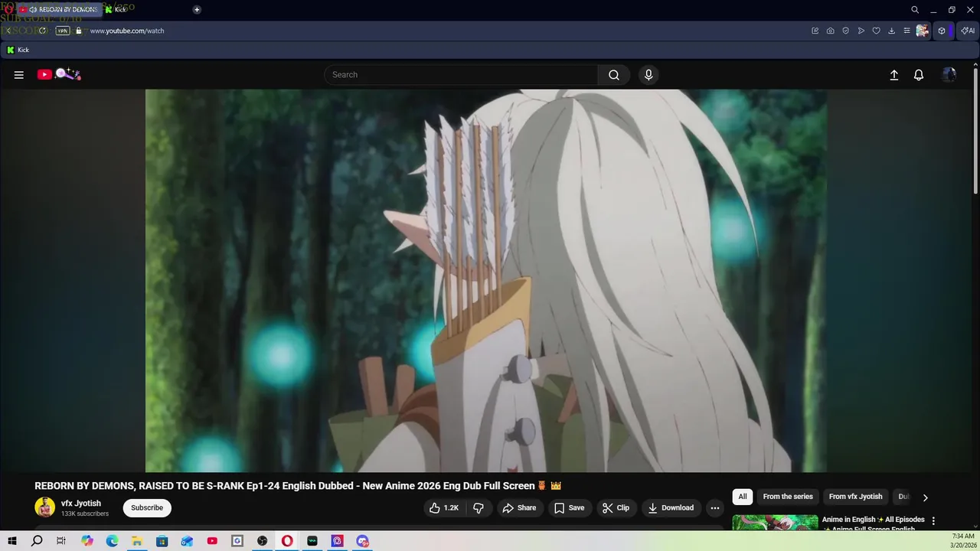View site security padlock info
This screenshot has width=980, height=551.
pyautogui.click(x=79, y=31)
